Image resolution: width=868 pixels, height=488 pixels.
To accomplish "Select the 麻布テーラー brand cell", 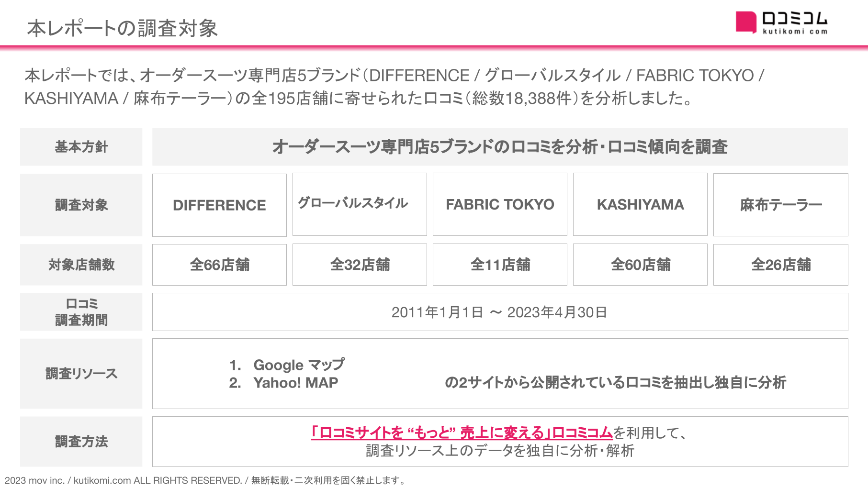I will coord(780,204).
